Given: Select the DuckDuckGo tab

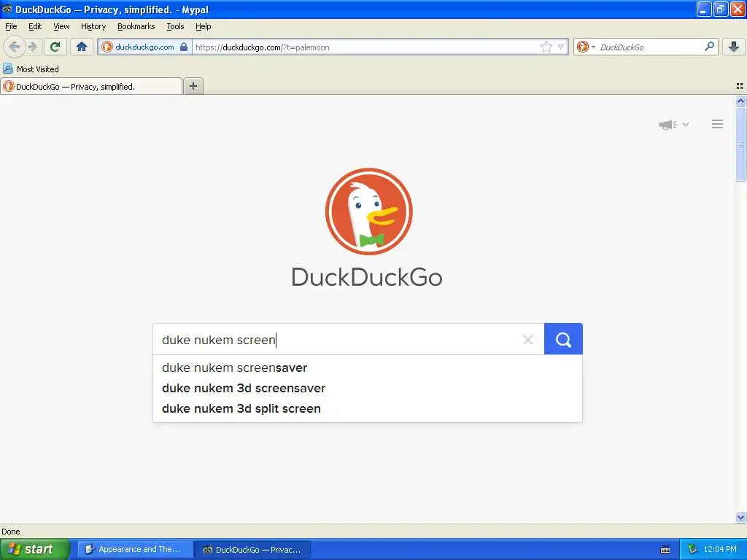Looking at the screenshot, I should [91, 86].
